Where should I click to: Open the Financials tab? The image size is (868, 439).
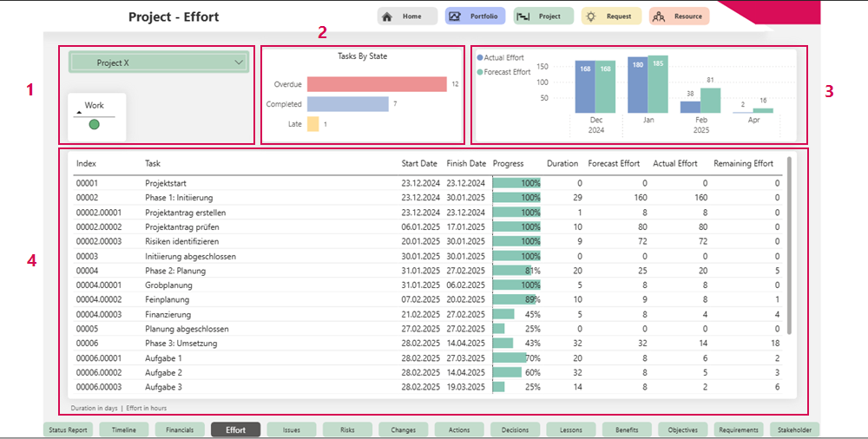(x=180, y=429)
